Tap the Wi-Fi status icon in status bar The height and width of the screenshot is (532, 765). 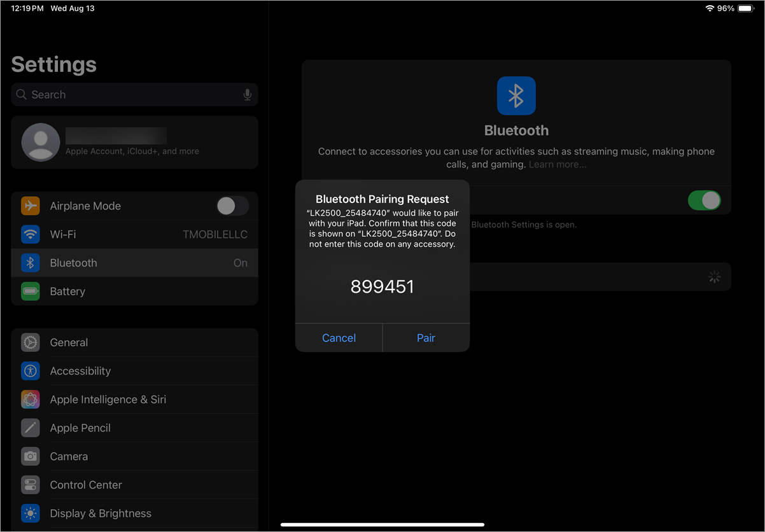tap(710, 8)
